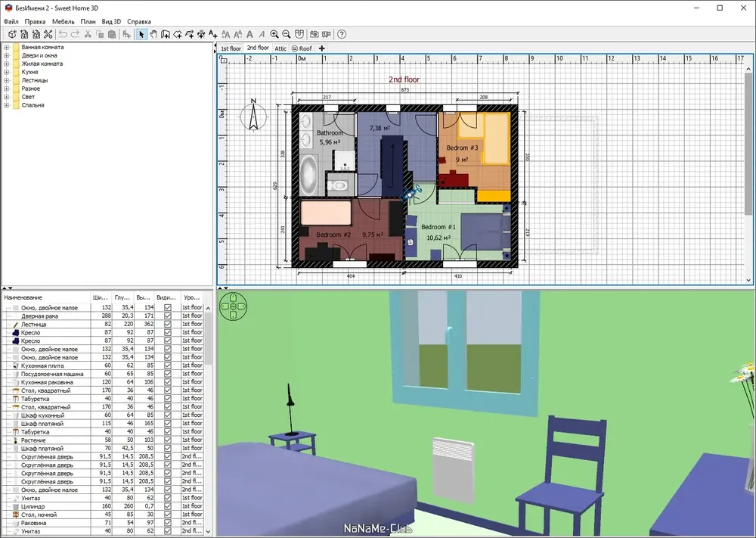The image size is (756, 538).
Task: Open the Help question mark icon
Action: tap(342, 34)
